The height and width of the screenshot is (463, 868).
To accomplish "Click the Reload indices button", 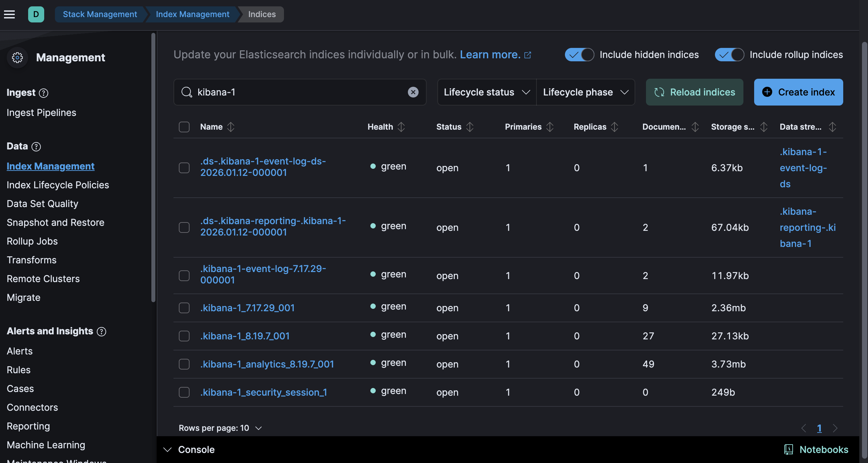I will pos(694,92).
